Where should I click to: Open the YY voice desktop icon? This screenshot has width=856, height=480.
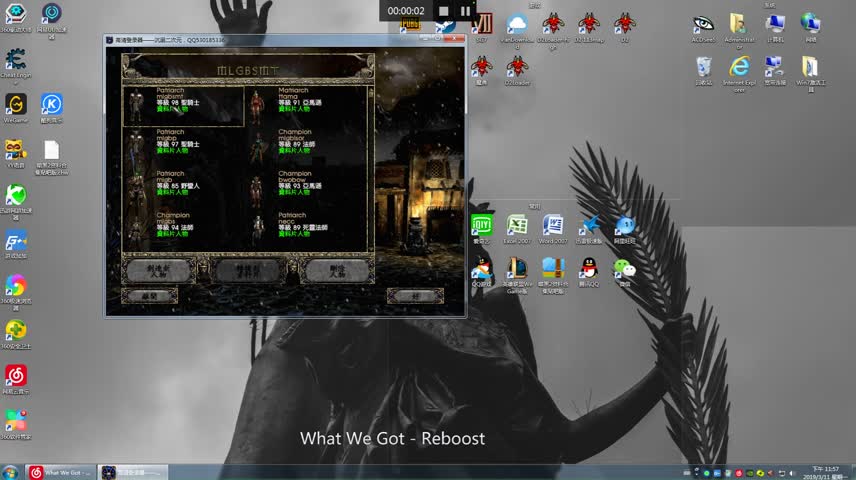pyautogui.click(x=15, y=153)
